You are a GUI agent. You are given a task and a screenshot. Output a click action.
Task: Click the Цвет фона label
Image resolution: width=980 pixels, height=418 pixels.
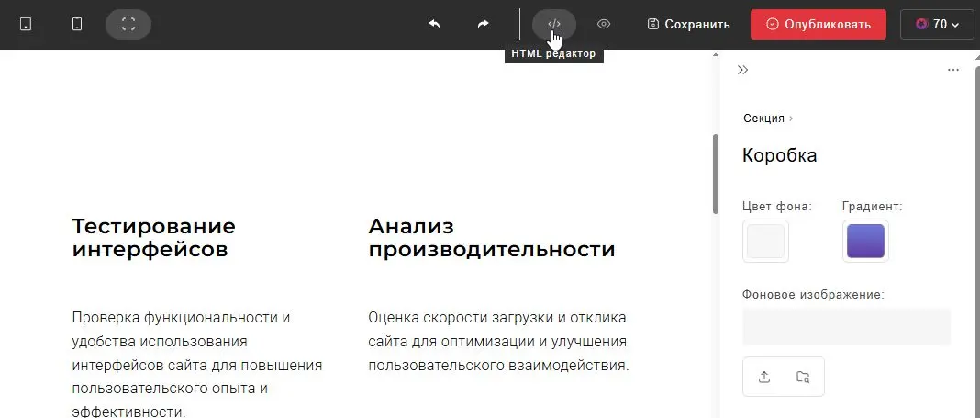777,207
